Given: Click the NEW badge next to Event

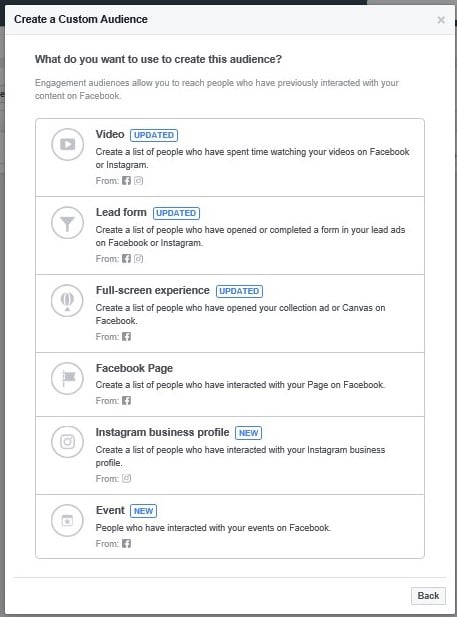Looking at the screenshot, I should pos(143,511).
